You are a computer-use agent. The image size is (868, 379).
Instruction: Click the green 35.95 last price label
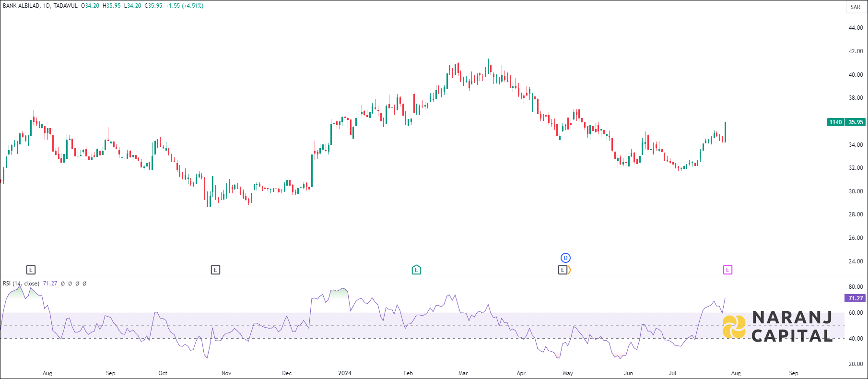point(856,122)
